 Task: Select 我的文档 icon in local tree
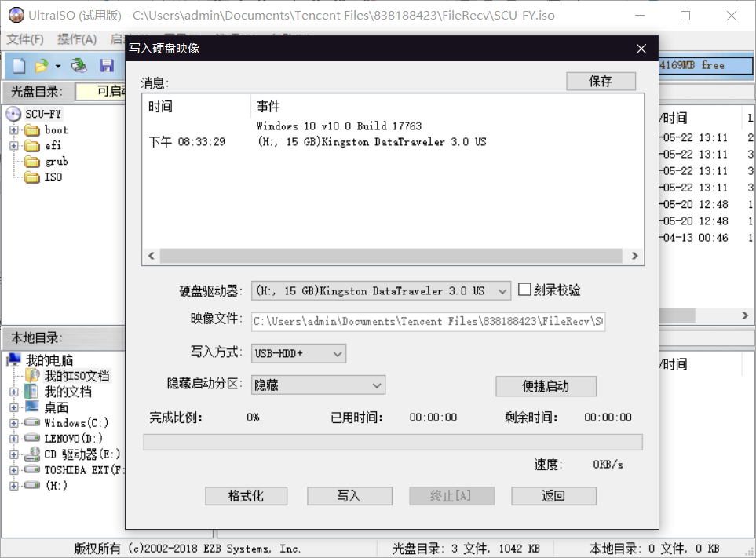pos(31,392)
